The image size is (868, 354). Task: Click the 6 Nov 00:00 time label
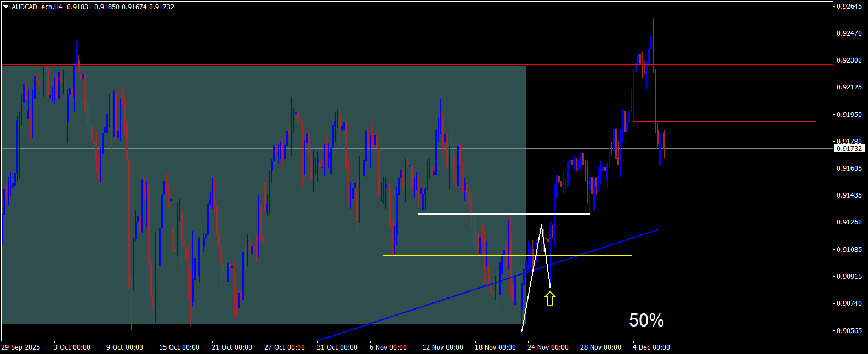click(x=388, y=347)
